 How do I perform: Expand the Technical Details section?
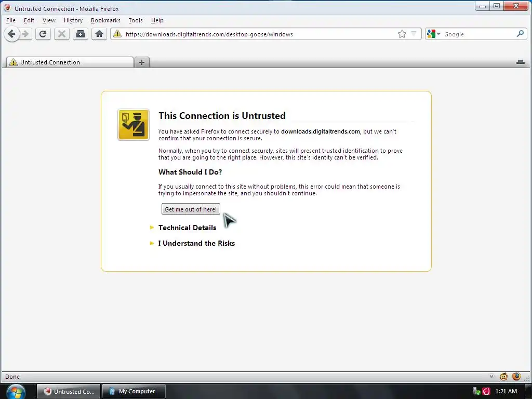coord(187,228)
